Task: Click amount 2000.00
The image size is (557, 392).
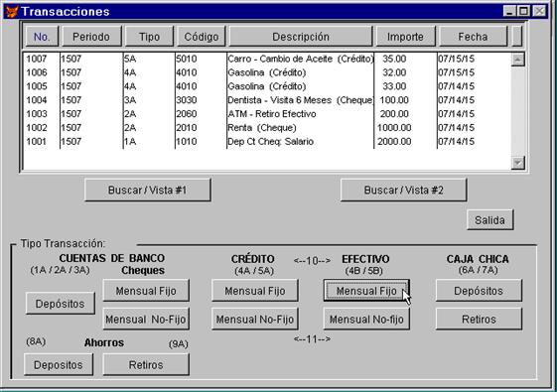Action: 394,142
